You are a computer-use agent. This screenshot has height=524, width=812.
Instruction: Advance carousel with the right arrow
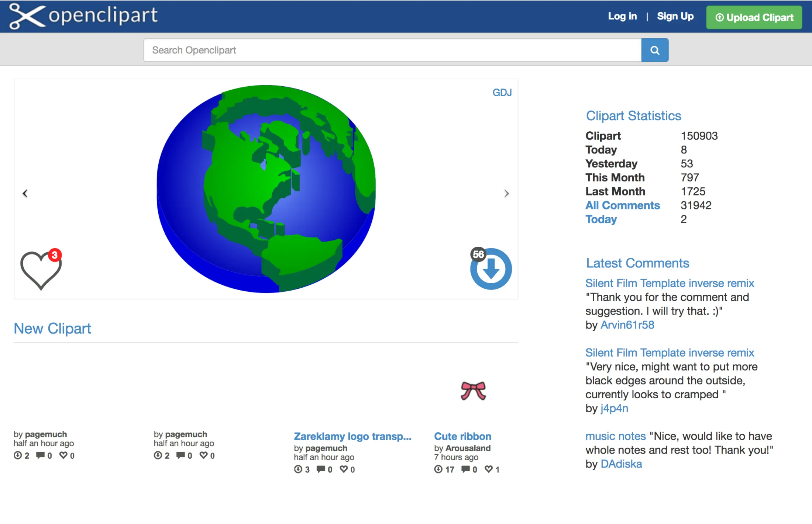click(x=506, y=193)
